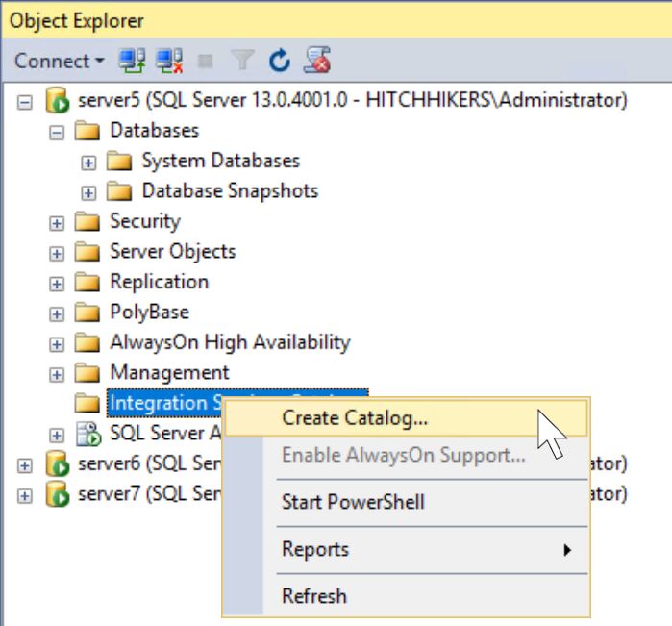The width and height of the screenshot is (672, 626).
Task: Click the Databases folder icon
Action: (87, 131)
